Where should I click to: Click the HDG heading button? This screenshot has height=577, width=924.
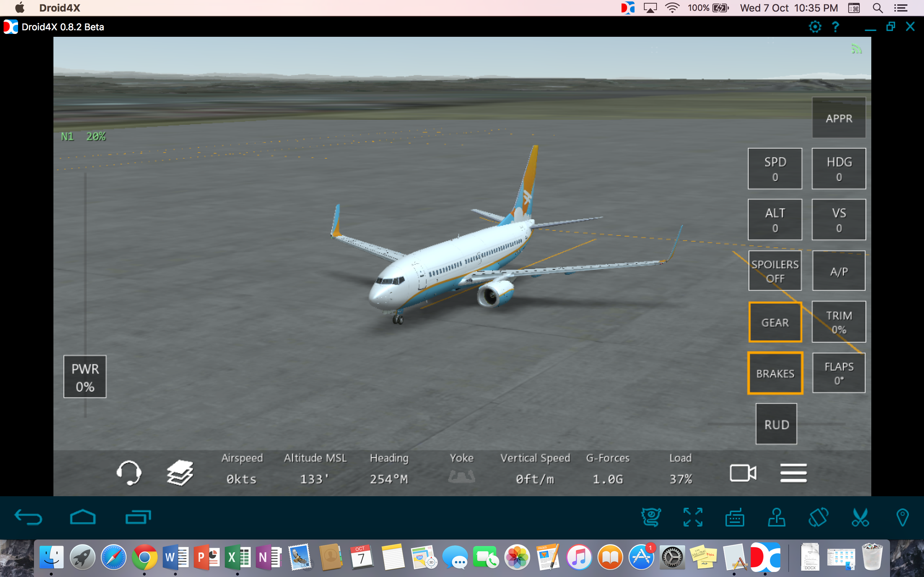click(x=838, y=169)
